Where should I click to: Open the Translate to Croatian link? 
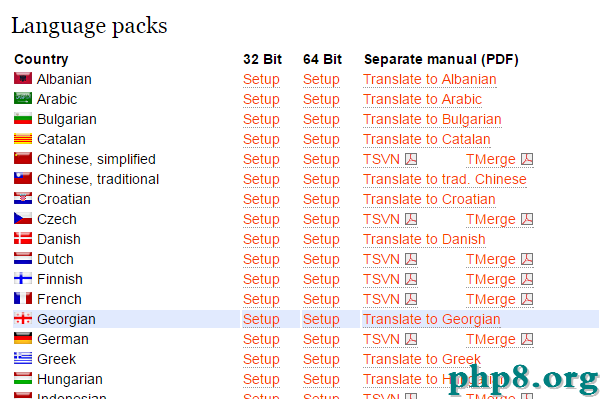[x=429, y=200]
